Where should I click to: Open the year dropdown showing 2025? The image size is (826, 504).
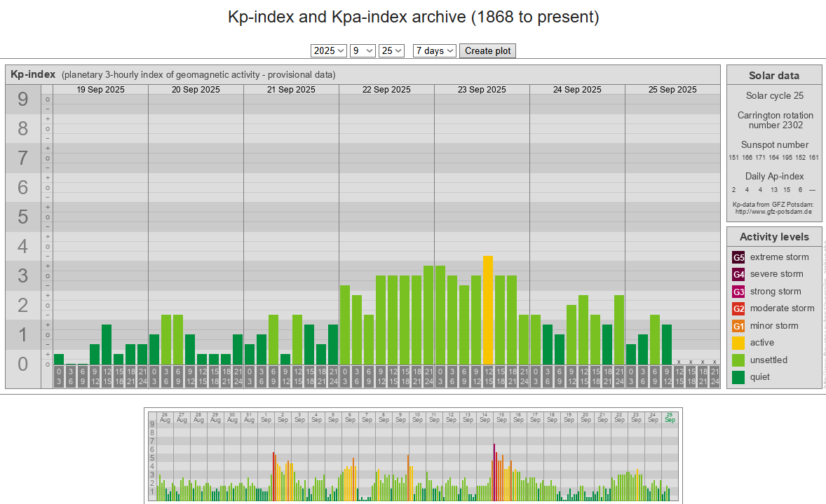coord(328,50)
